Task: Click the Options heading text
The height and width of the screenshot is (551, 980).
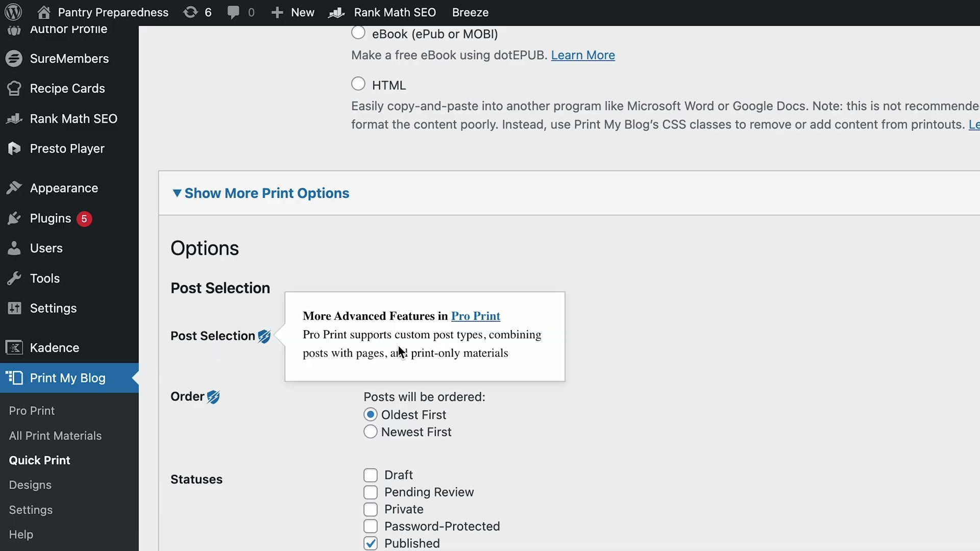Action: click(205, 248)
